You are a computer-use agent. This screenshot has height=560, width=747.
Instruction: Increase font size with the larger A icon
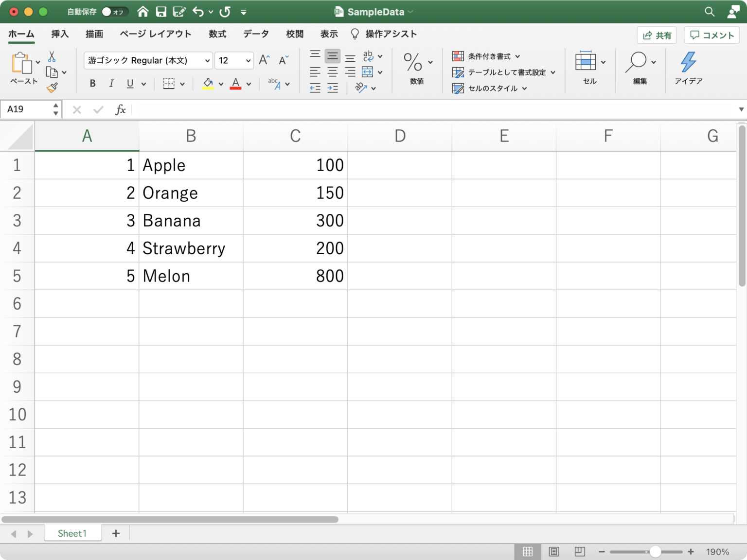tap(264, 60)
